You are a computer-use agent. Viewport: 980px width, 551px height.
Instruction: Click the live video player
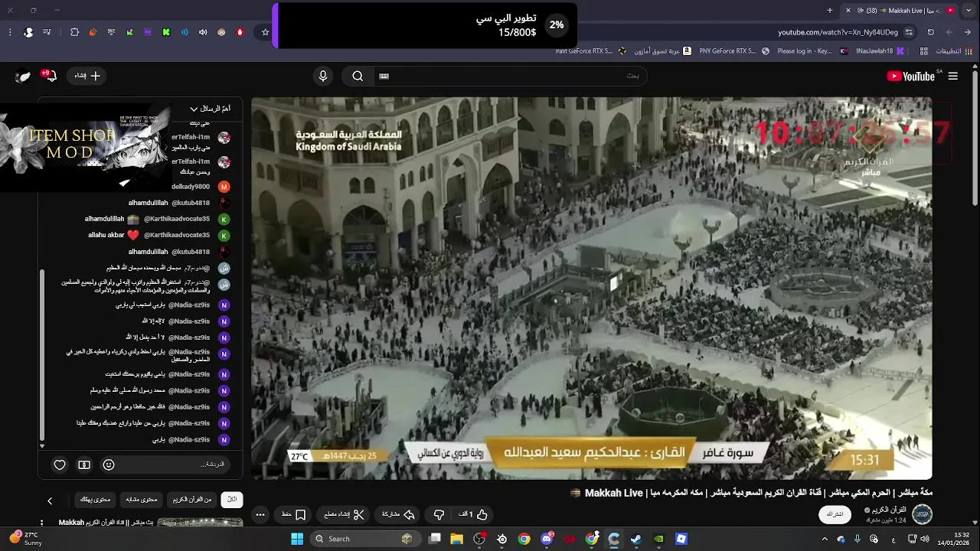(591, 288)
